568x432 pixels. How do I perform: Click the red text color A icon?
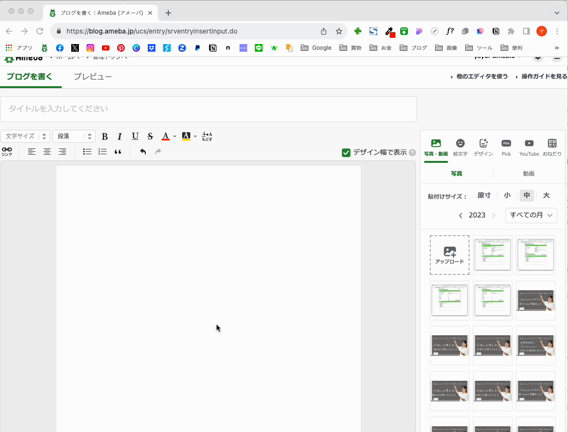click(x=166, y=136)
